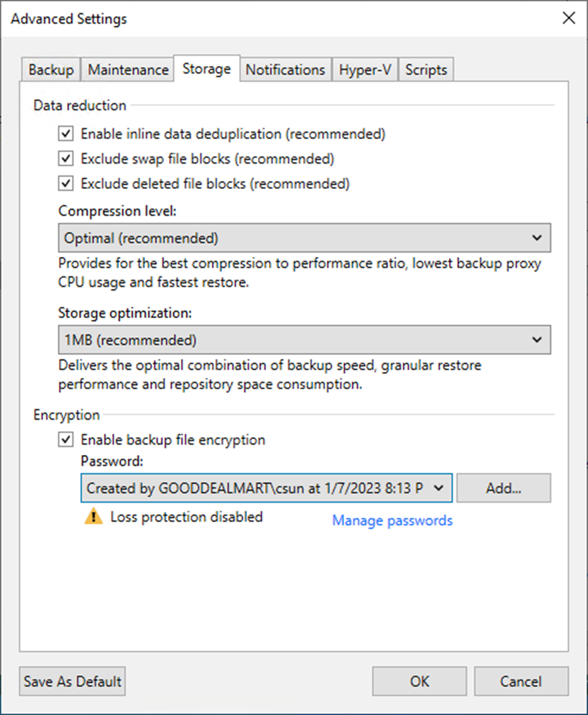
Task: Go to the Hyper-V tab
Action: (365, 70)
